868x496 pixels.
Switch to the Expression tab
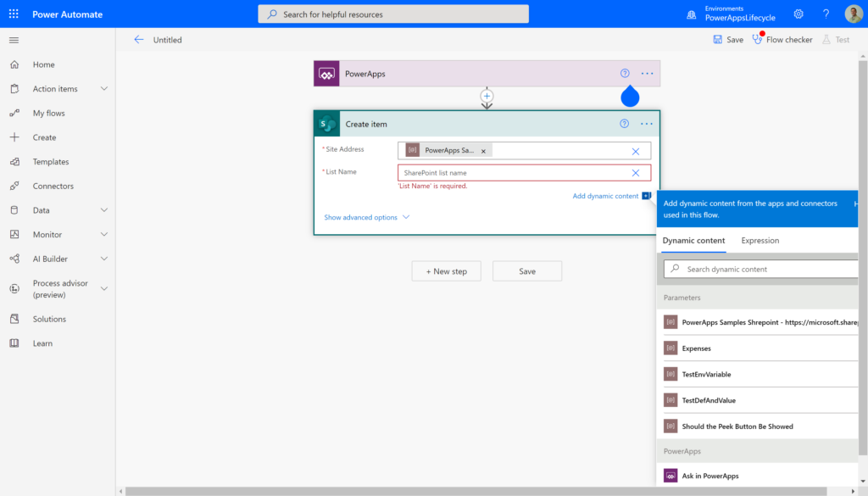[x=759, y=241]
